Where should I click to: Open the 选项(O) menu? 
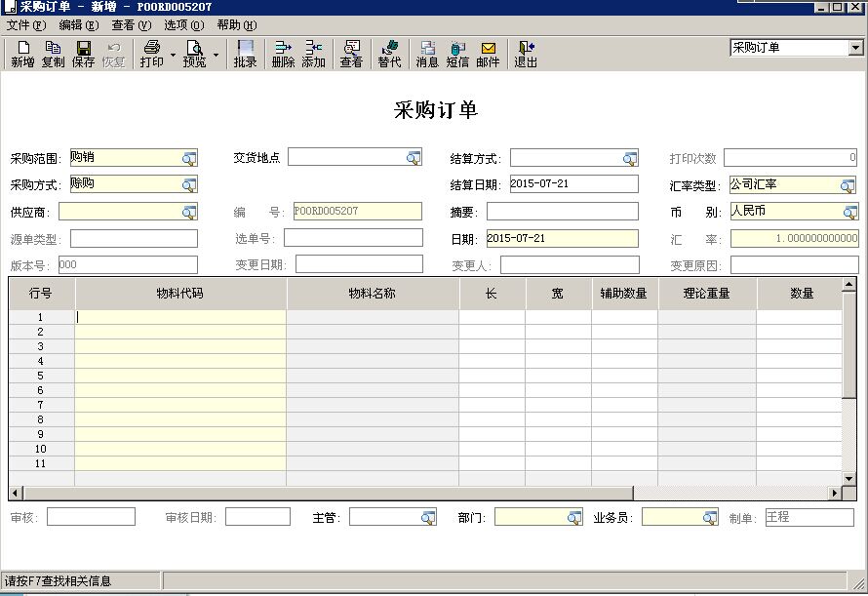click(x=183, y=25)
